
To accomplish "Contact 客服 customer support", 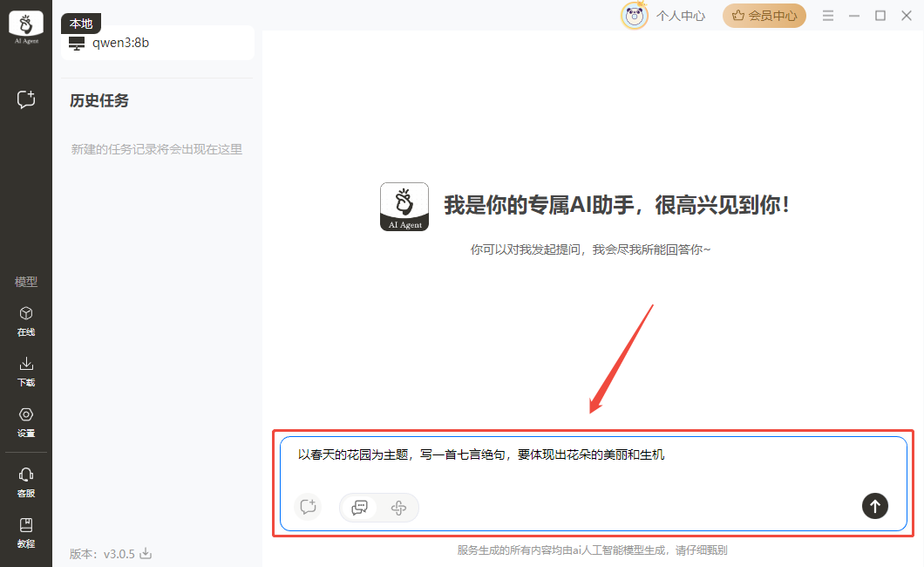I will coord(26,481).
